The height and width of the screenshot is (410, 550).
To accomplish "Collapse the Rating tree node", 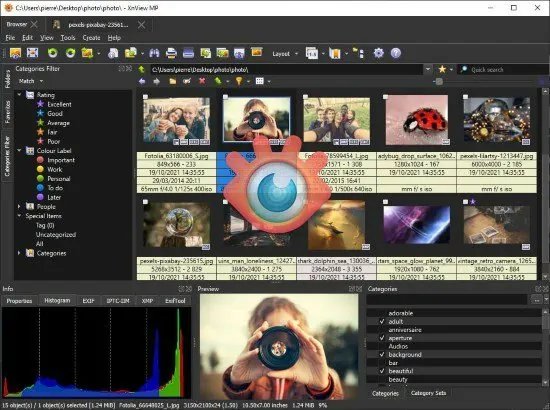I will pyautogui.click(x=19, y=95).
